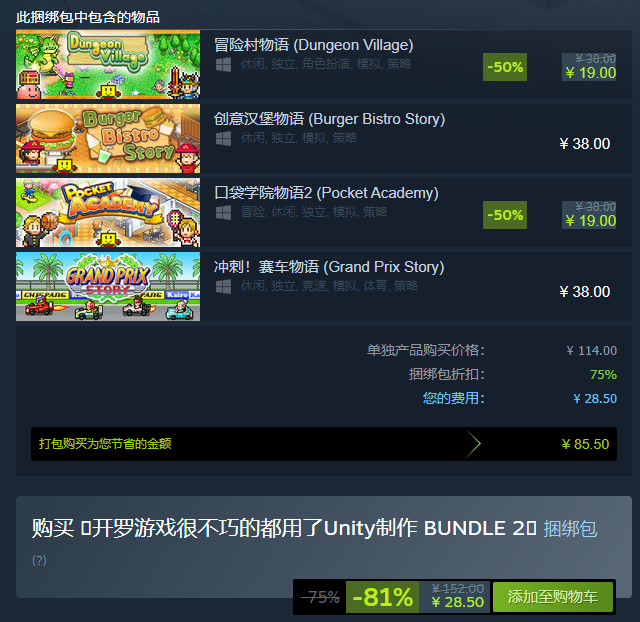Click the 添加至购物车 button
640x622 pixels.
point(553,597)
